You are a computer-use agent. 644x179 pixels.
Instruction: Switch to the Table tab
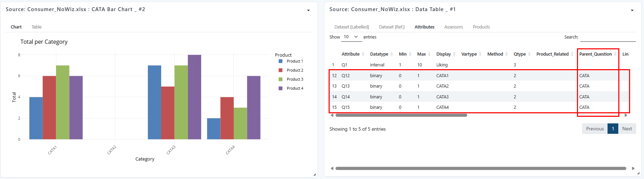(36, 27)
